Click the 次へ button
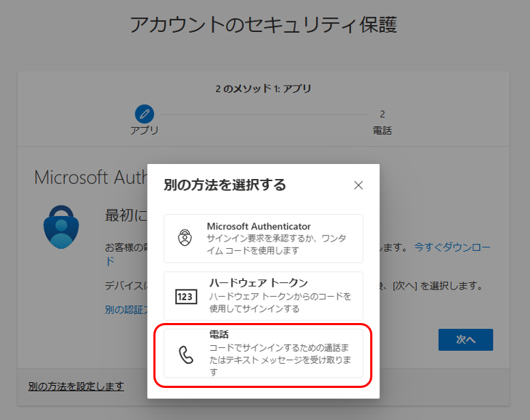 [x=465, y=339]
